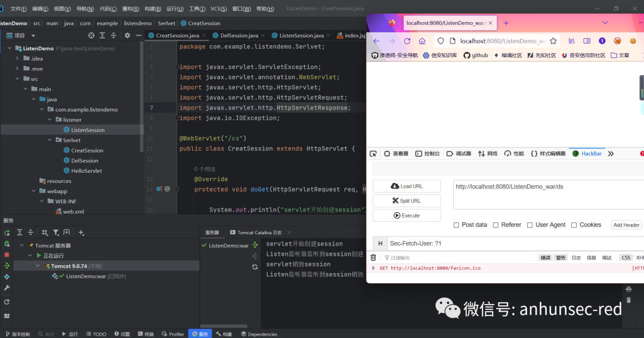The image size is (644, 338).
Task: Click the Services group-by icon
Action: click(45, 232)
